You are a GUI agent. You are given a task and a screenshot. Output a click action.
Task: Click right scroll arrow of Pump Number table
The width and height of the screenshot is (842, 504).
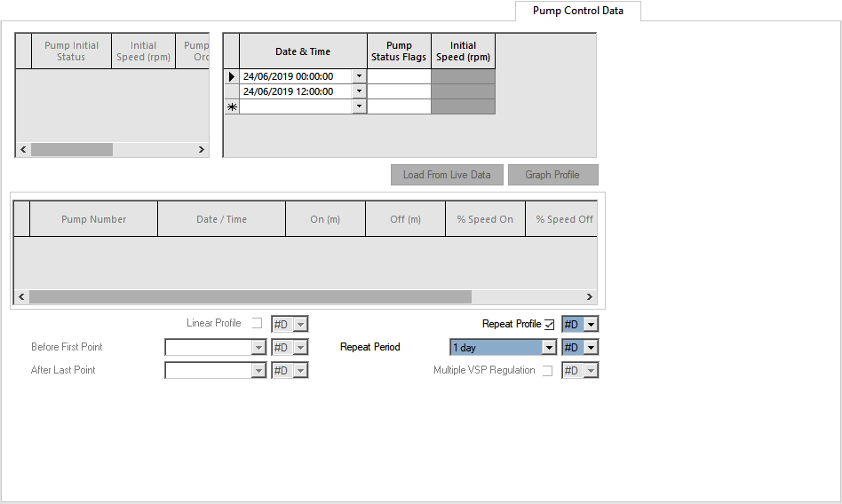[589, 297]
